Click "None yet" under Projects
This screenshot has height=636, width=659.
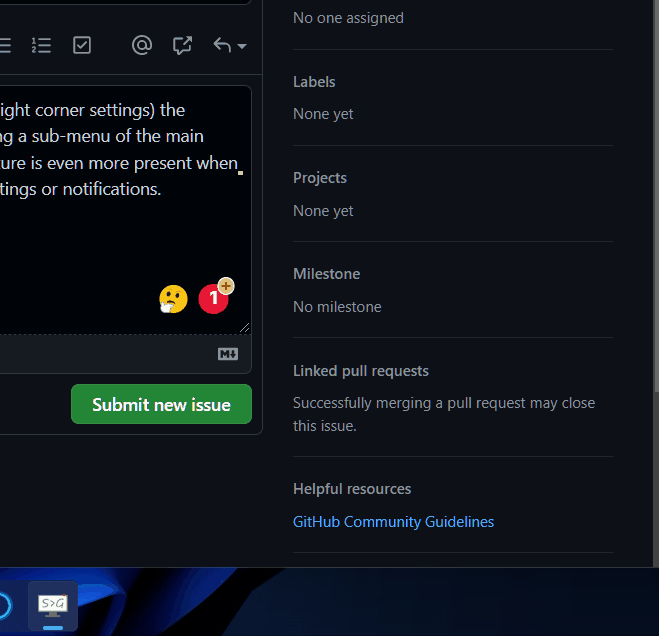(x=323, y=211)
